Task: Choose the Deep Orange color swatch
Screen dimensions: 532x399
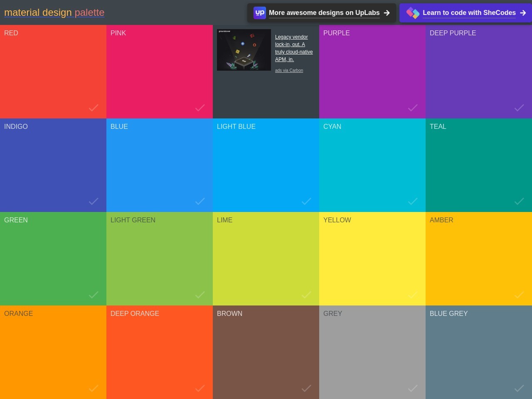Action: 159,352
